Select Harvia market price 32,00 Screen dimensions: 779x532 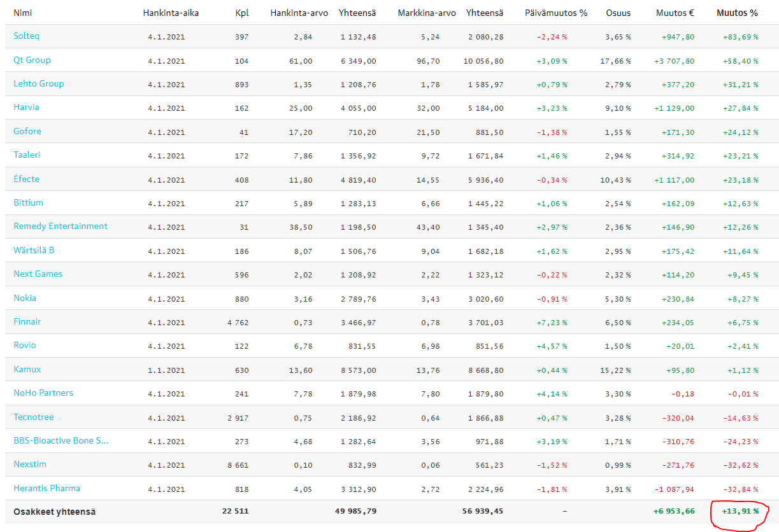point(429,108)
